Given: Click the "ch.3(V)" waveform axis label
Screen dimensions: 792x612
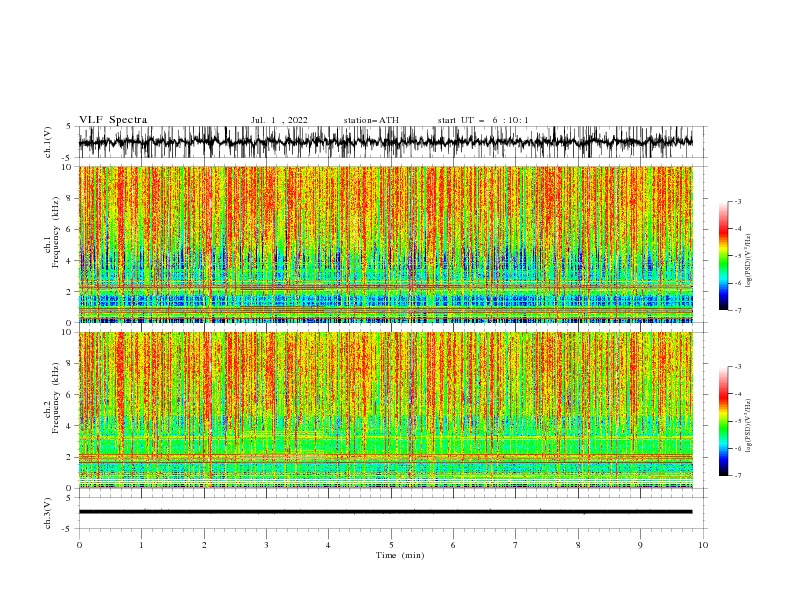Looking at the screenshot, I should click(48, 513).
